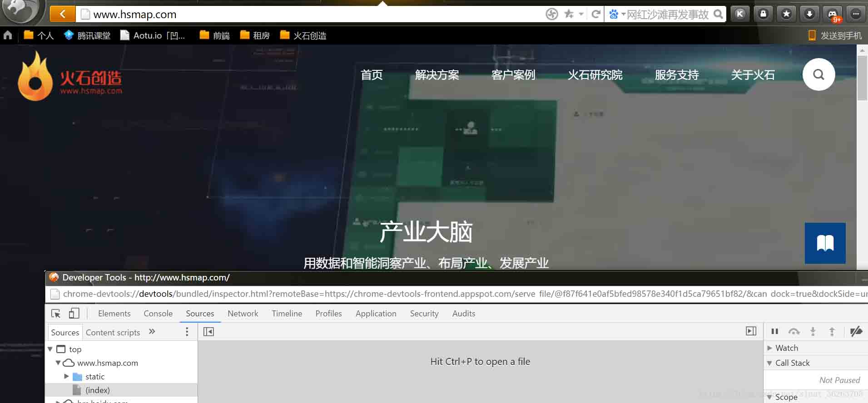Click the DevTools inspect element picker icon
This screenshot has height=403, width=868.
pos(56,314)
